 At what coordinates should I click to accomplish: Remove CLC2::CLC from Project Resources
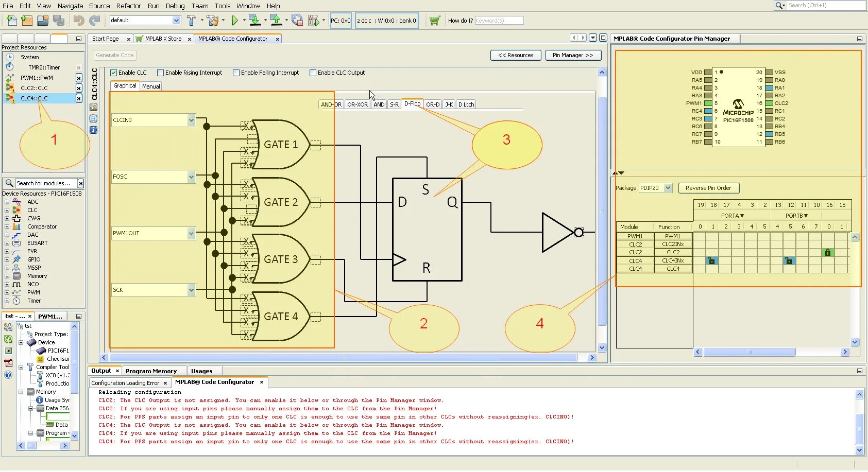pyautogui.click(x=79, y=88)
